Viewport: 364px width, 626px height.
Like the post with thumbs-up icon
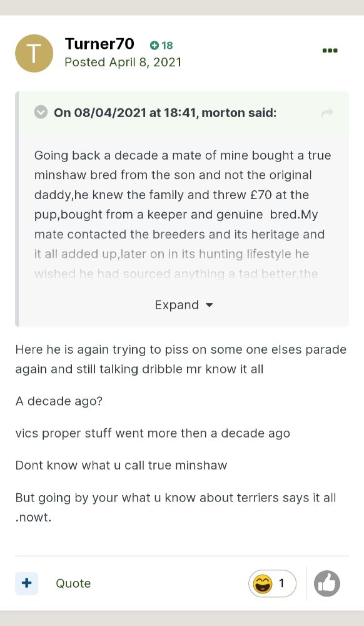tap(327, 583)
